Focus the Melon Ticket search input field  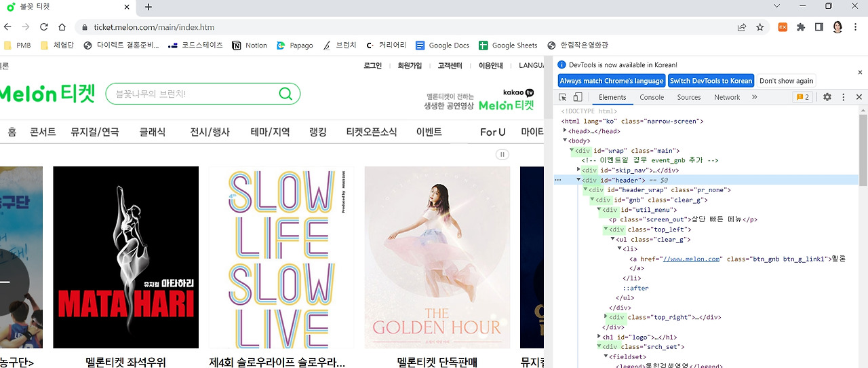(x=193, y=94)
